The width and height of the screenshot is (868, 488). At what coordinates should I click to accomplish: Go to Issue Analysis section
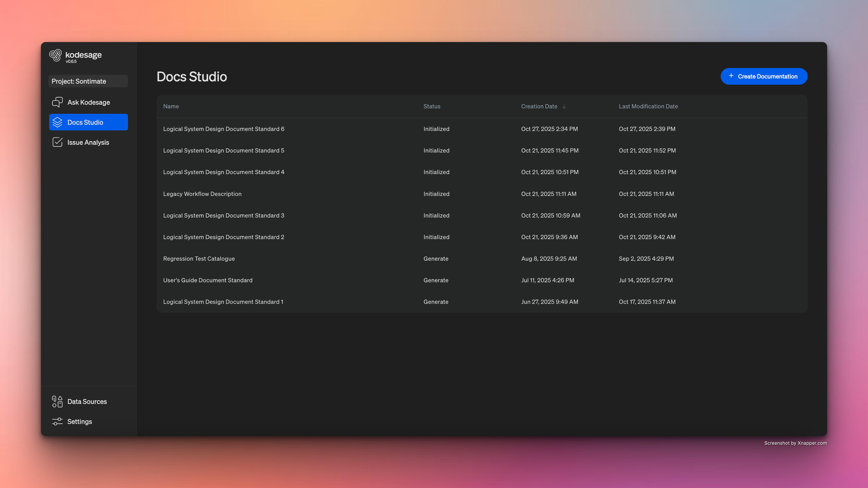[x=89, y=142]
